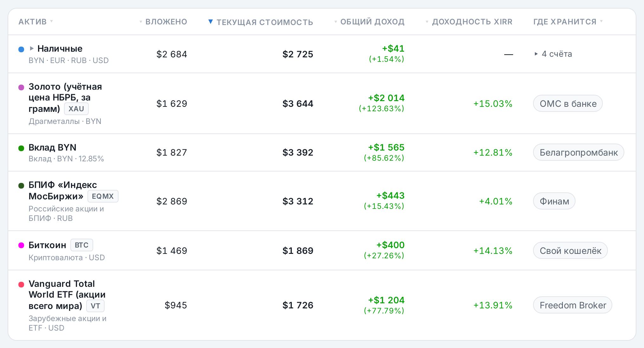Sort by ДОХОДНОСТЬ XIRR column header
This screenshot has width=644, height=348.
click(469, 22)
